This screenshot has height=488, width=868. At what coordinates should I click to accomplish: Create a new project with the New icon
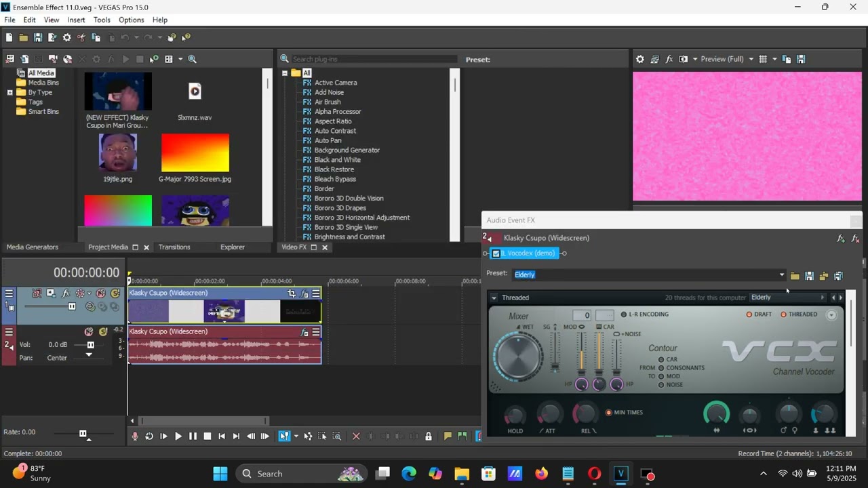pos(9,38)
